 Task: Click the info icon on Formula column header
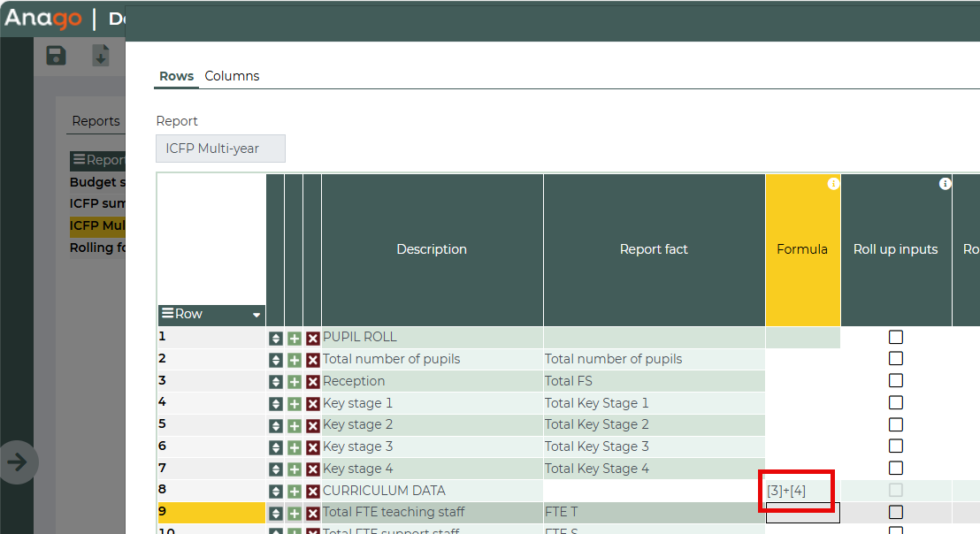[x=832, y=184]
